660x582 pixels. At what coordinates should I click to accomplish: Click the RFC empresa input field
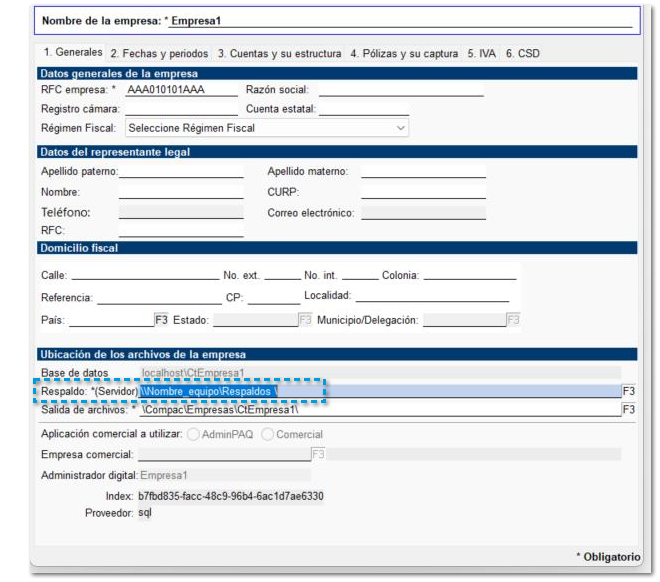180,90
